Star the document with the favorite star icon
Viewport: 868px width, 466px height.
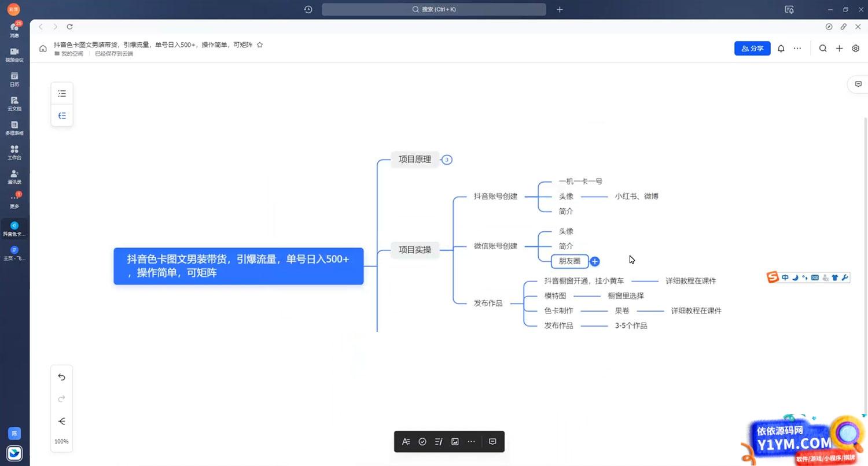[x=260, y=45]
